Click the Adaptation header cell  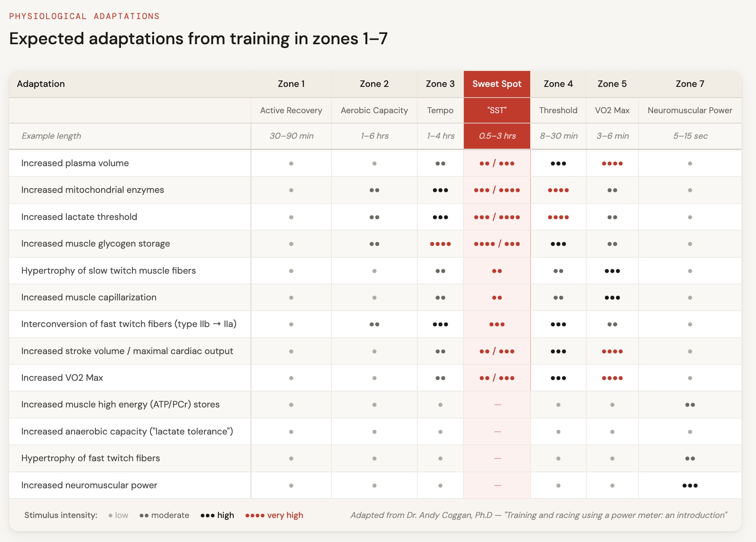coord(41,84)
